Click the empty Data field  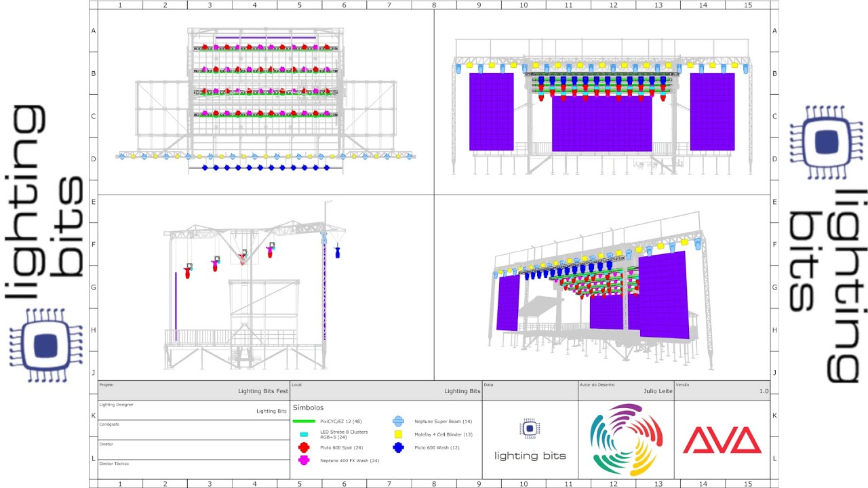point(530,390)
